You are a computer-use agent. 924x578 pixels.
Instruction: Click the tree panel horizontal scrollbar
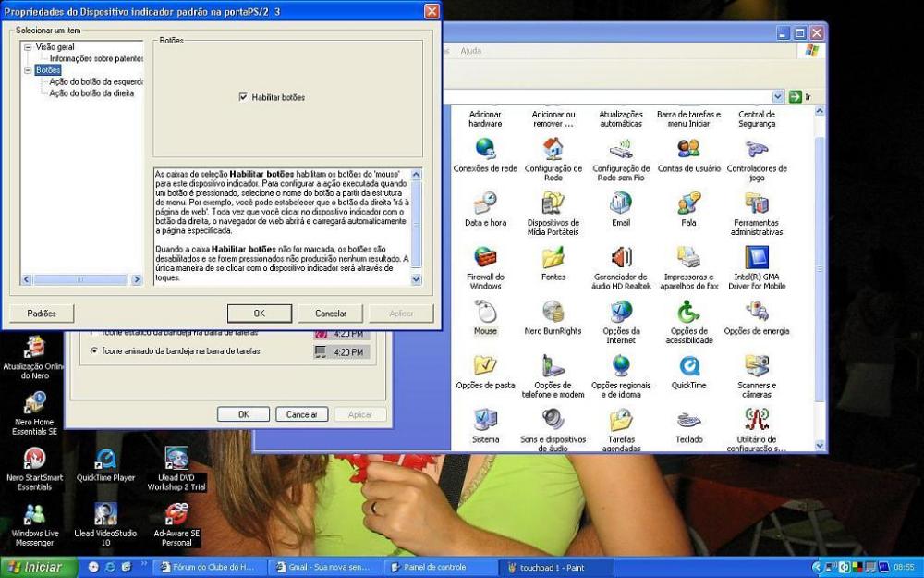79,278
